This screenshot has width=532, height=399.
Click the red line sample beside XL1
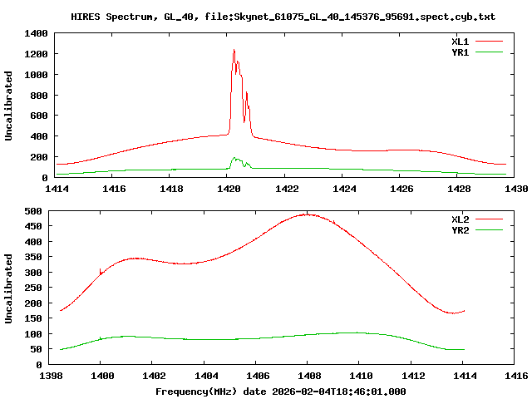tap(490, 41)
